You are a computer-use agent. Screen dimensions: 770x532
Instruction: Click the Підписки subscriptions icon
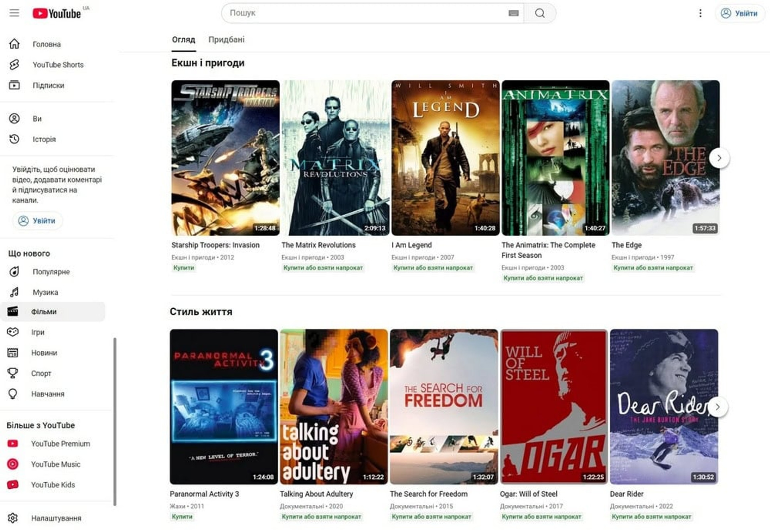coord(14,85)
